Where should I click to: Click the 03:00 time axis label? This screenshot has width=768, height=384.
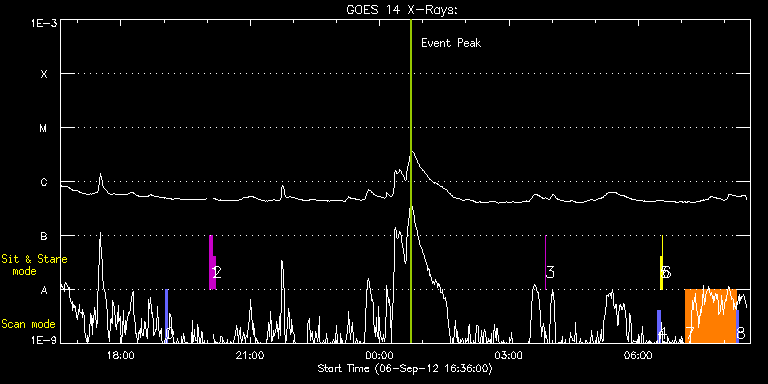click(509, 355)
